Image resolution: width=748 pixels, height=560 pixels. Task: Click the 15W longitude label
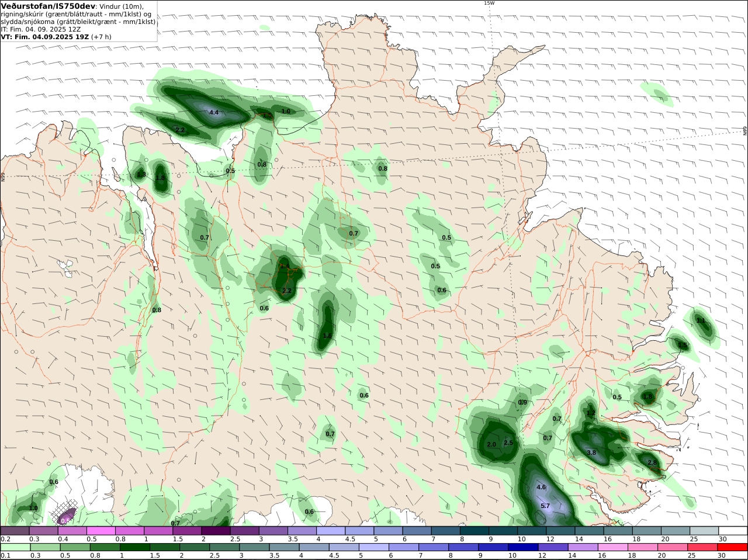click(489, 3)
